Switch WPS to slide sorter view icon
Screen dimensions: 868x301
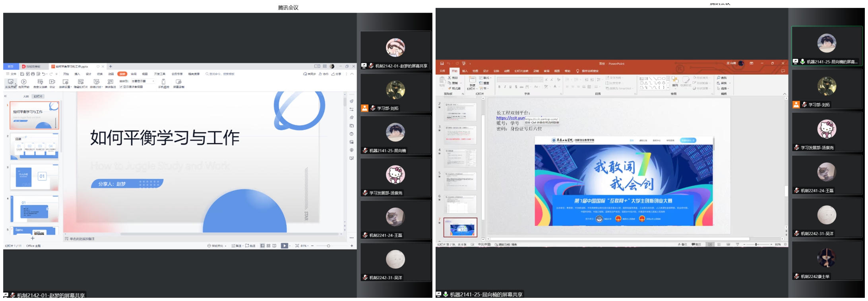(x=268, y=246)
